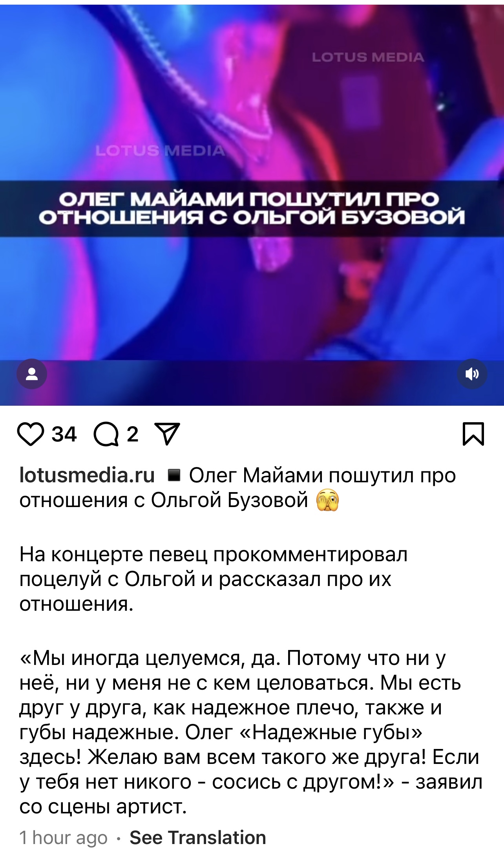This screenshot has width=504, height=857.
Task: Open the lotusmedia.ru profile
Action: tap(87, 475)
